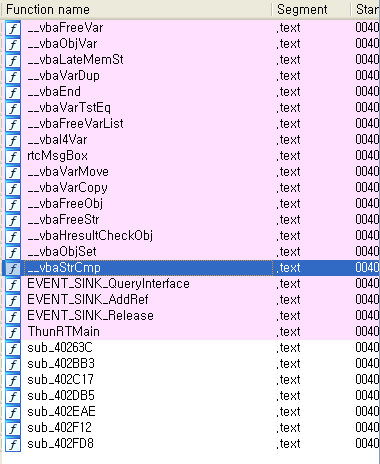Image resolution: width=380 pixels, height=464 pixels.
Task: Click the function icon beside __vbaEnd
Action: coord(13,92)
